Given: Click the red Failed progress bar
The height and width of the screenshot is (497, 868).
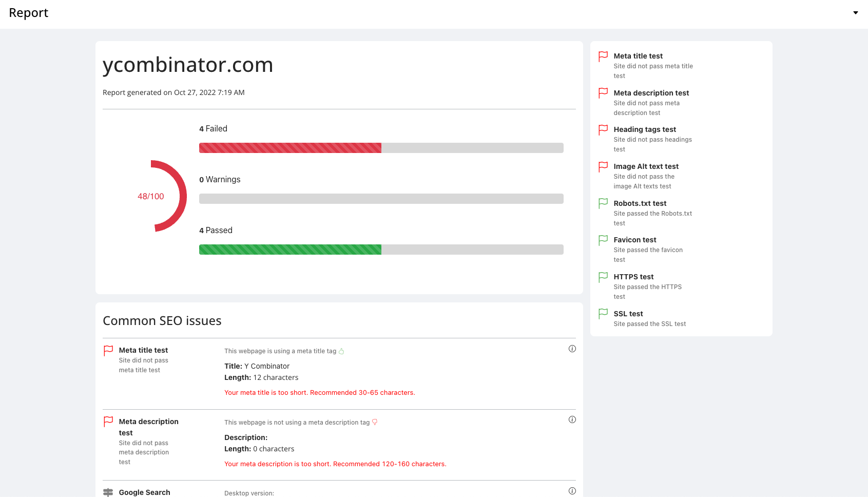Looking at the screenshot, I should click(x=290, y=148).
